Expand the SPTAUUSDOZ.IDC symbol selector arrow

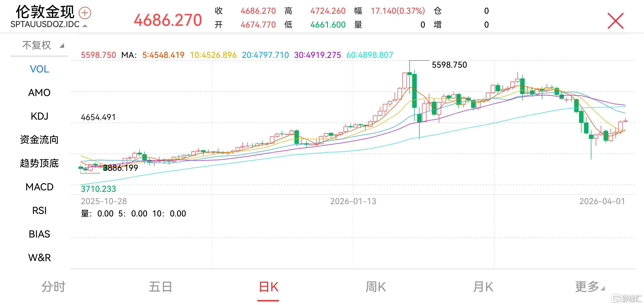[84, 26]
